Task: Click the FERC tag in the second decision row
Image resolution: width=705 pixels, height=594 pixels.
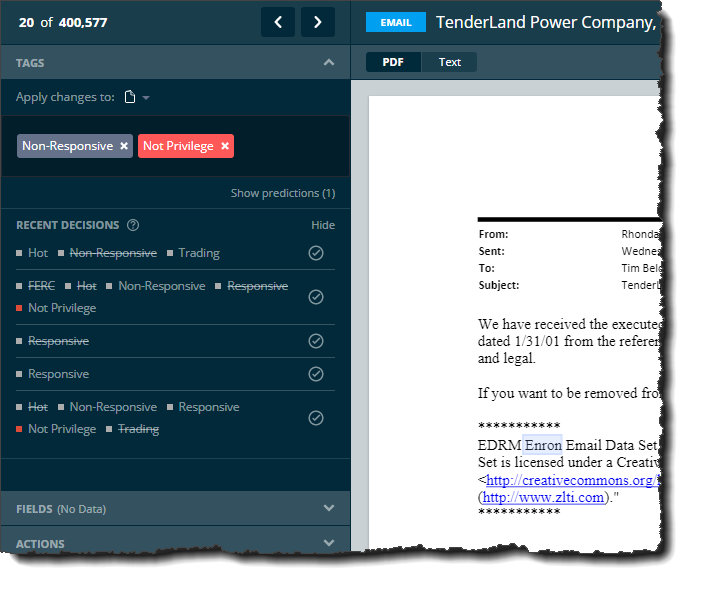Action: (x=41, y=286)
